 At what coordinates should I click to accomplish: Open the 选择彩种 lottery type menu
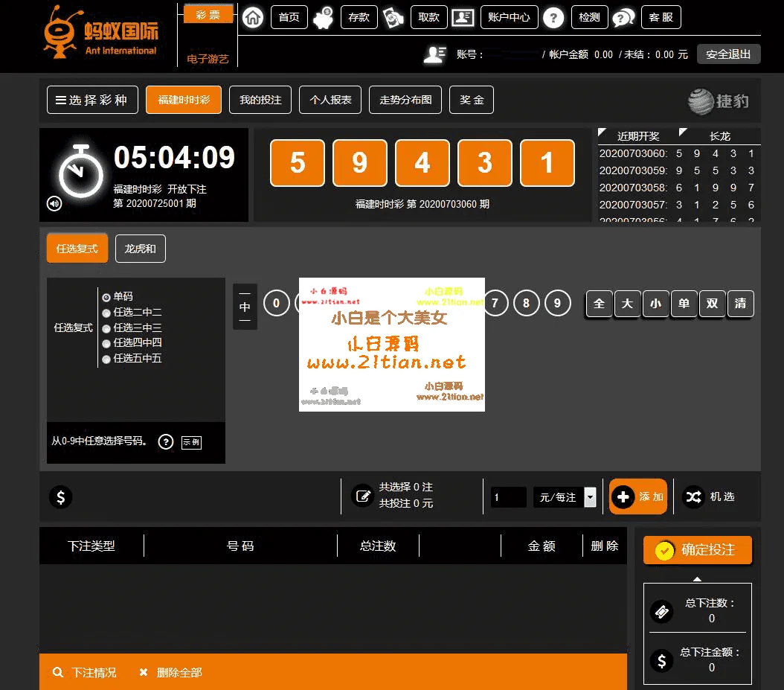tap(92, 100)
